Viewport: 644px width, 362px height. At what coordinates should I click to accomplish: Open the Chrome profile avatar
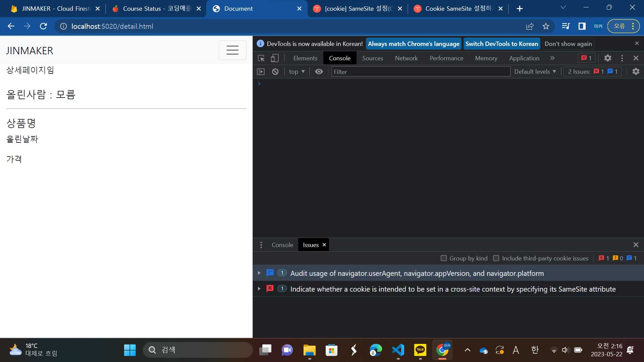pos(598,26)
